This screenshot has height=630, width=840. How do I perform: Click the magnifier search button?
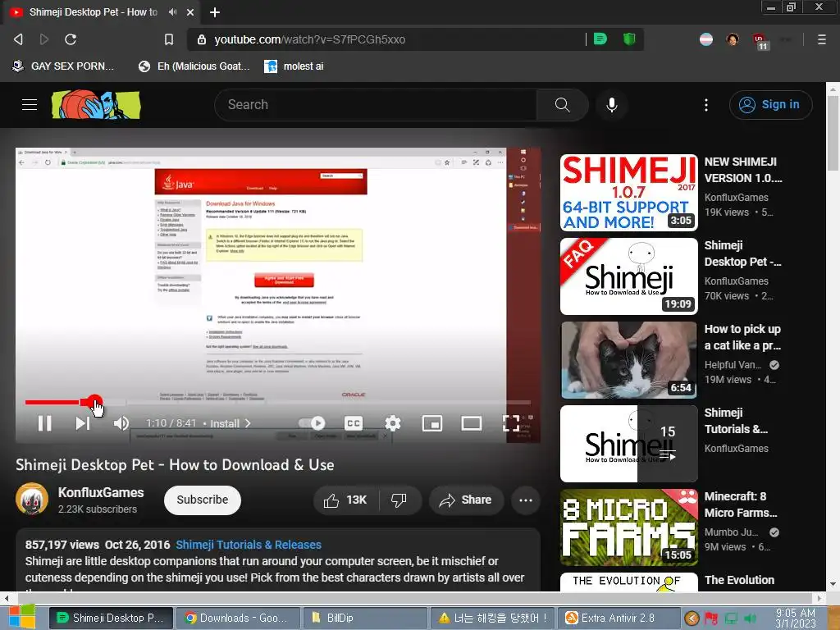(562, 104)
